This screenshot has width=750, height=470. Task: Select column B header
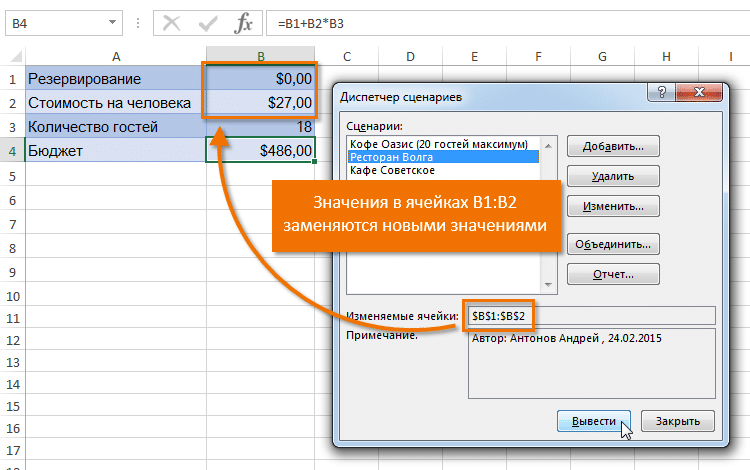tap(261, 56)
